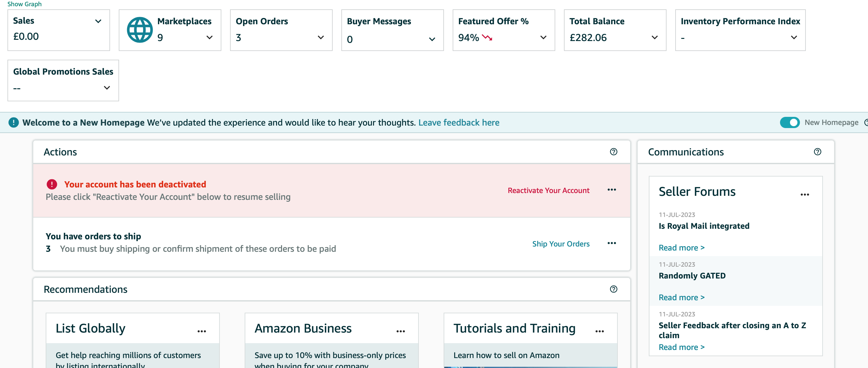The height and width of the screenshot is (368, 868).
Task: Open the Communications panel help icon
Action: click(817, 152)
